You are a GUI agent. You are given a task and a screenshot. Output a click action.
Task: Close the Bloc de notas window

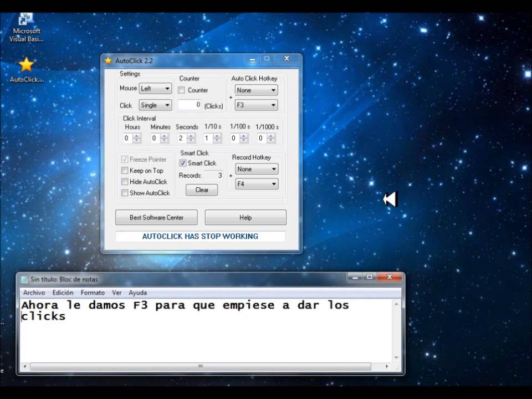[x=389, y=277]
